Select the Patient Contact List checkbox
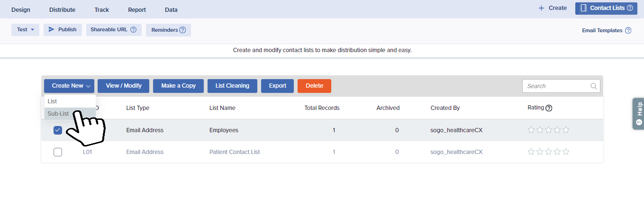The height and width of the screenshot is (199, 644). click(x=58, y=152)
